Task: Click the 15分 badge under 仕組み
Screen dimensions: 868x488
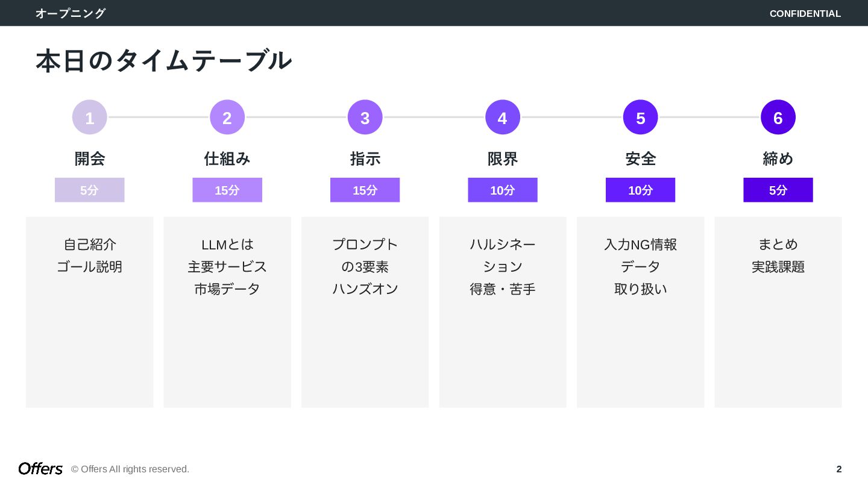Action: click(227, 190)
